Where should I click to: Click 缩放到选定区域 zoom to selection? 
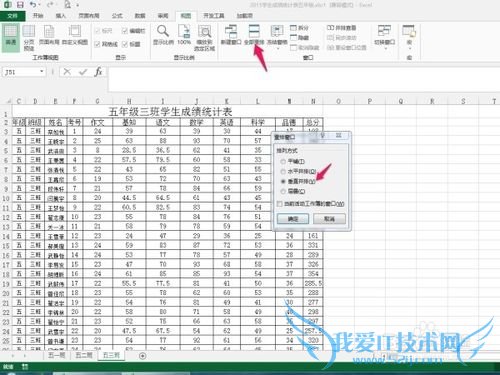pos(205,37)
